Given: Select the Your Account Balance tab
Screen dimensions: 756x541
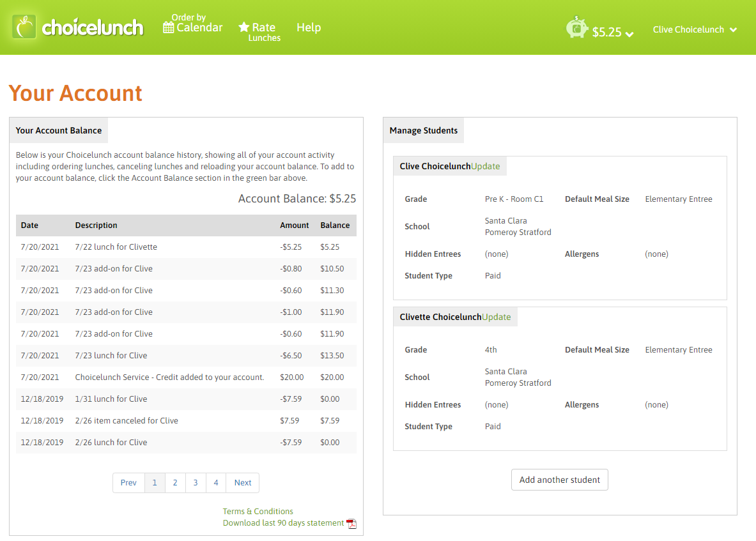Looking at the screenshot, I should tap(58, 130).
